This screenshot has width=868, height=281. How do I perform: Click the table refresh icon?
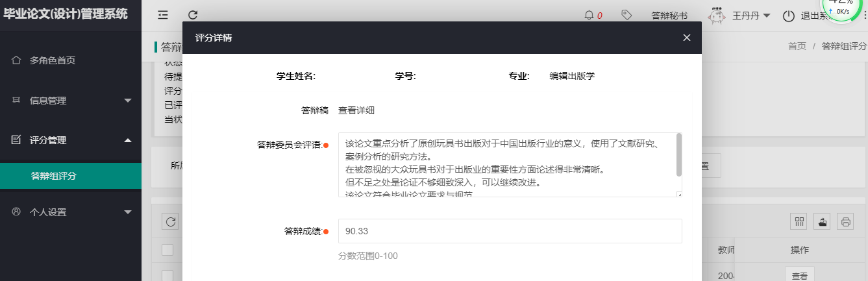pyautogui.click(x=171, y=221)
